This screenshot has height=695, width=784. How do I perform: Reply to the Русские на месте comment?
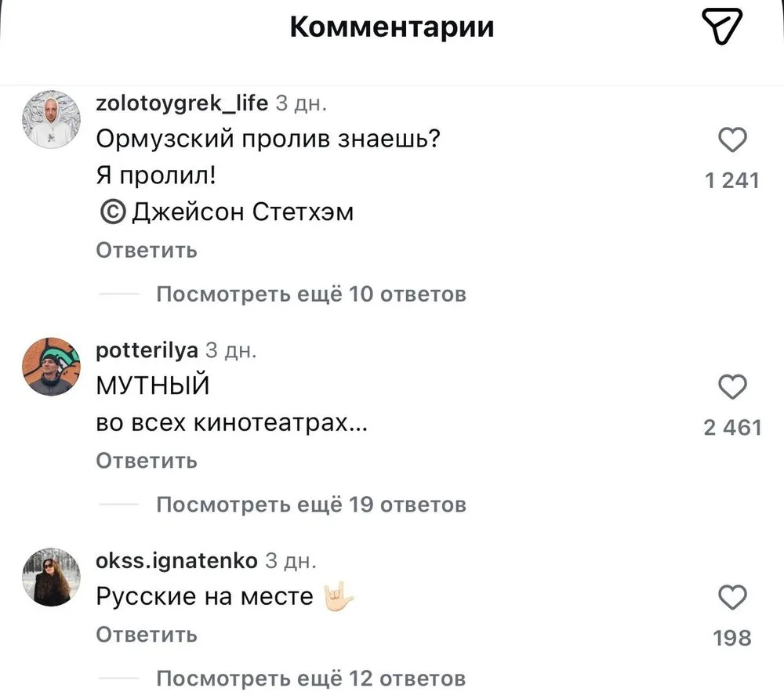pos(146,635)
